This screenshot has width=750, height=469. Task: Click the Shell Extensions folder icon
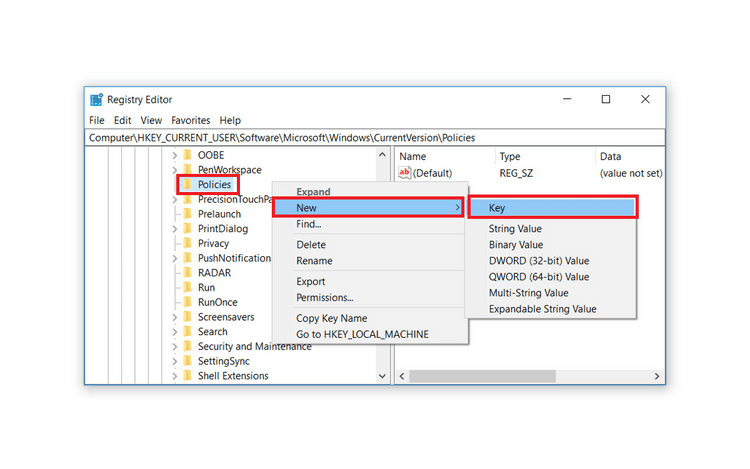pyautogui.click(x=188, y=376)
